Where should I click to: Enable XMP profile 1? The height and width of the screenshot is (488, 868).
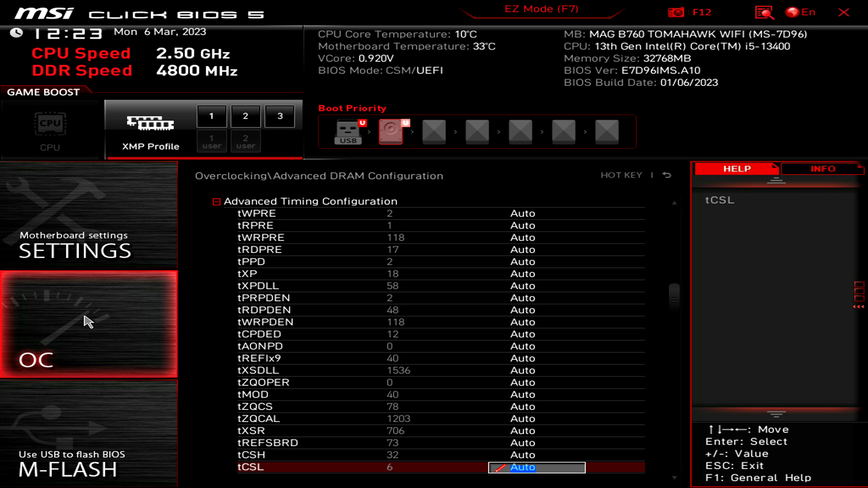pyautogui.click(x=212, y=116)
